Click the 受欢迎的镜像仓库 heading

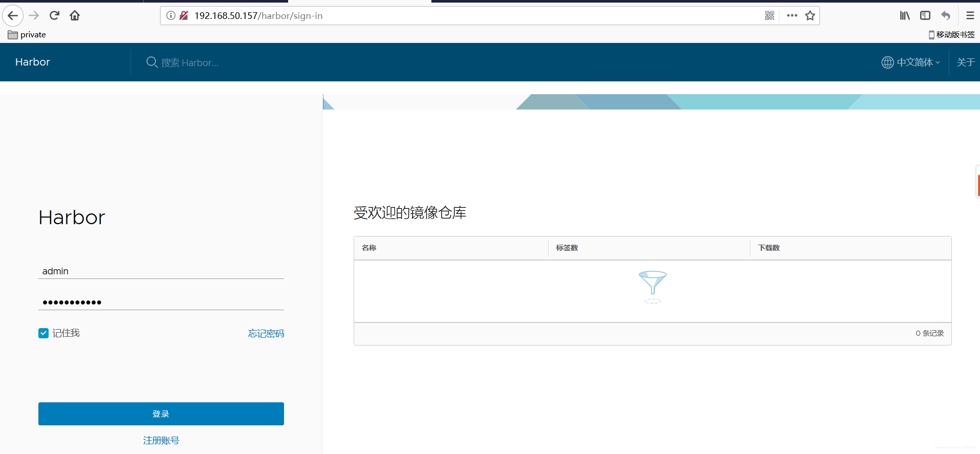(410, 212)
